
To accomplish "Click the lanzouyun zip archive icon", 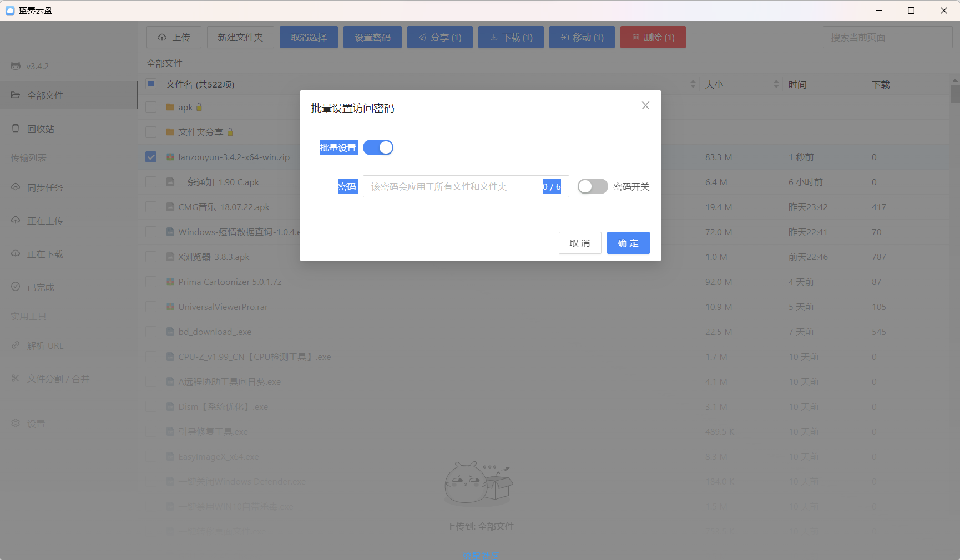I will pos(170,157).
